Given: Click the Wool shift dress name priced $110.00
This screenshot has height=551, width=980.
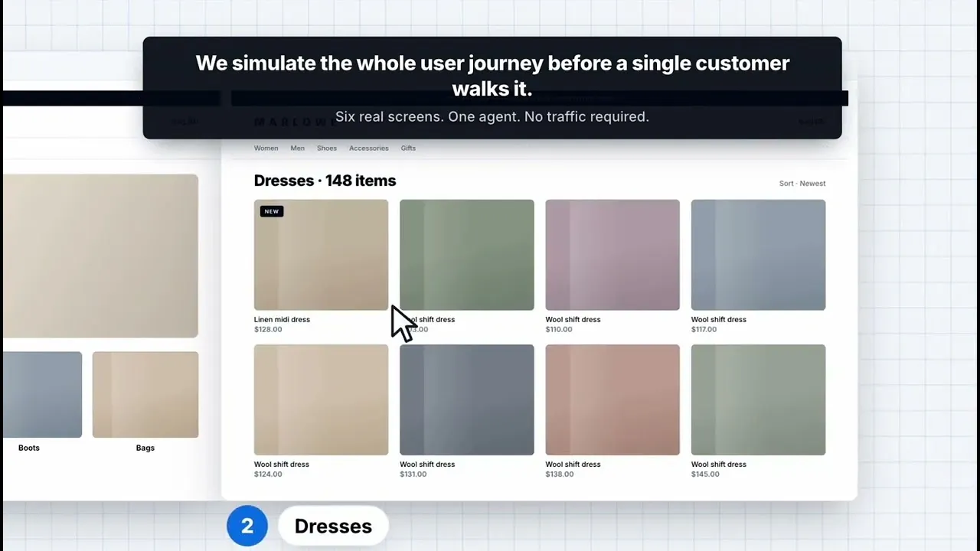Looking at the screenshot, I should 573,320.
